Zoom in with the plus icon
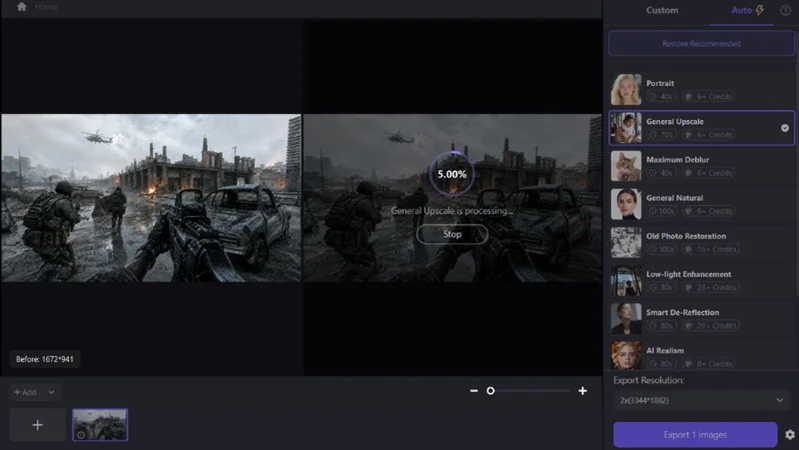 coord(582,391)
